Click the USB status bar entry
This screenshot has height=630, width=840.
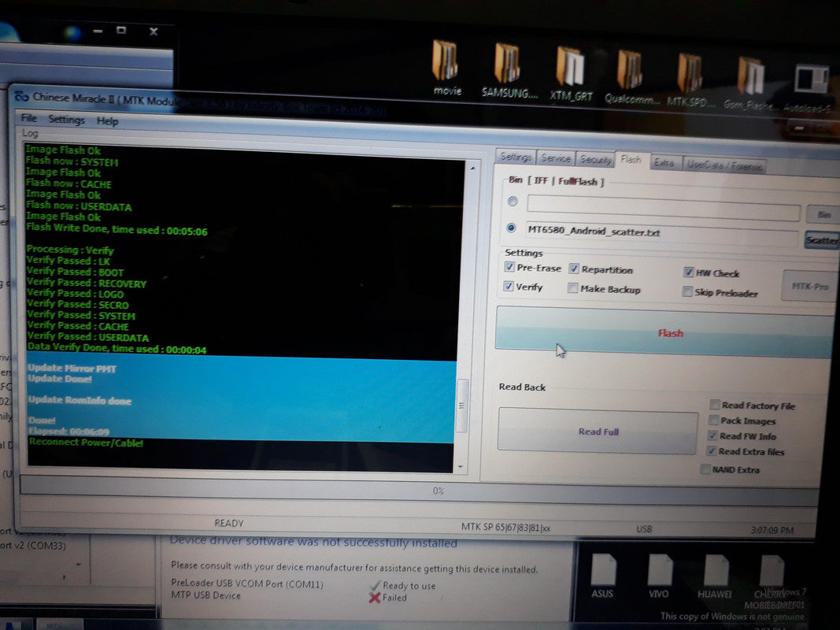pos(644,528)
